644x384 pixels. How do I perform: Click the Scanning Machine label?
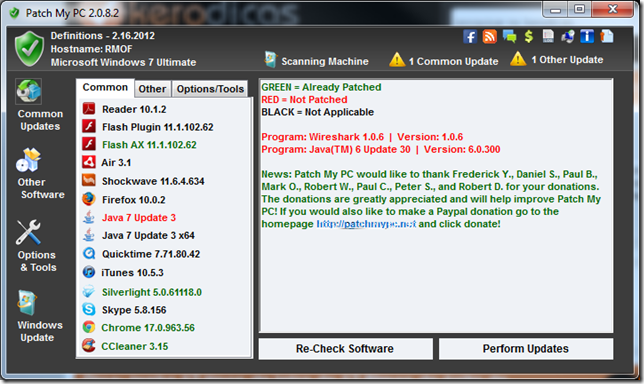coord(325,62)
